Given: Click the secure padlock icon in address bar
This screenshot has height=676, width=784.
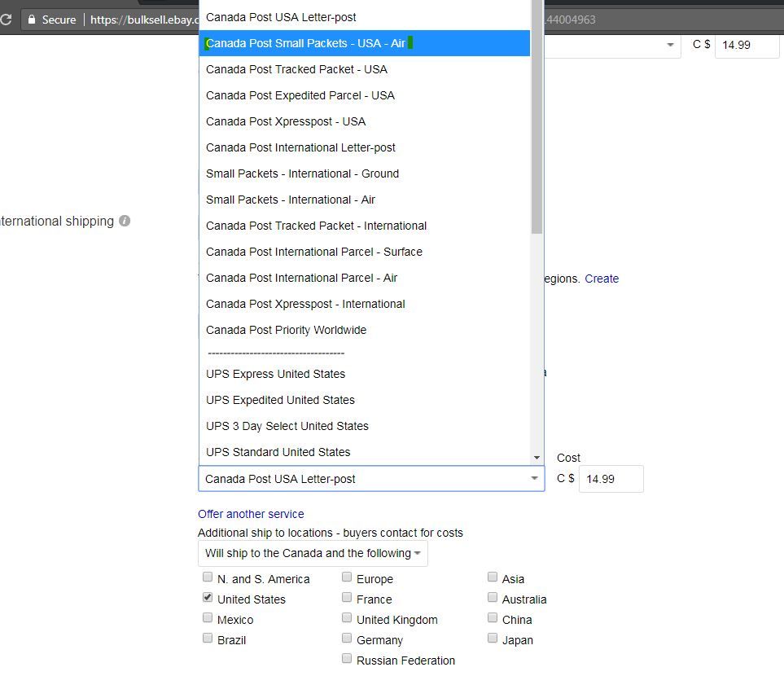Looking at the screenshot, I should pos(32,20).
